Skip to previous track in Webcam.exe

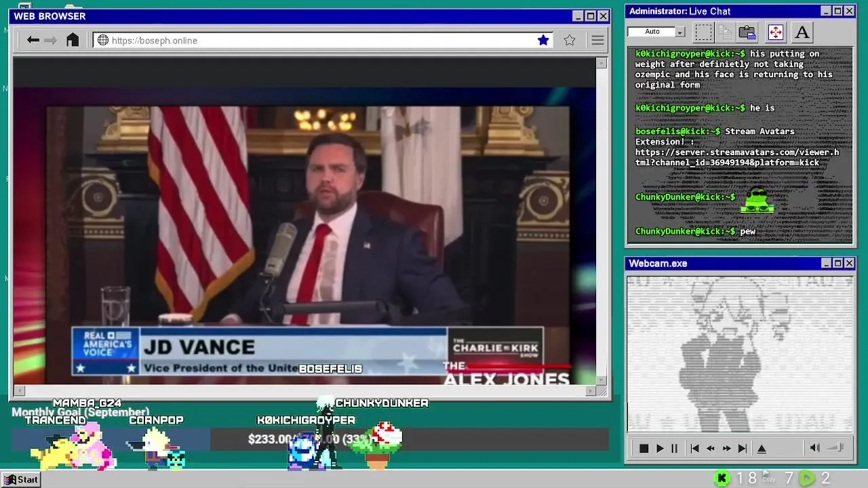pos(694,448)
